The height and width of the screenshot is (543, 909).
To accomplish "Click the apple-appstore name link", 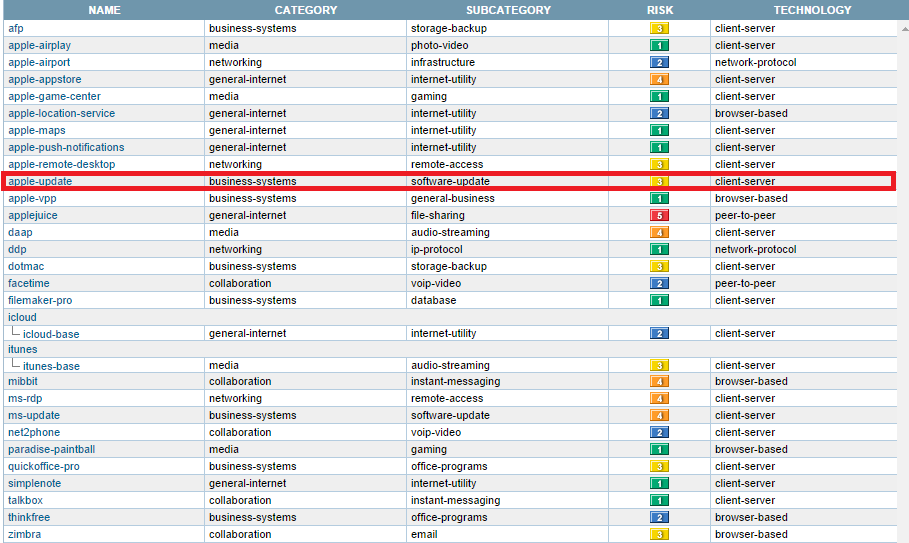I will coord(45,79).
